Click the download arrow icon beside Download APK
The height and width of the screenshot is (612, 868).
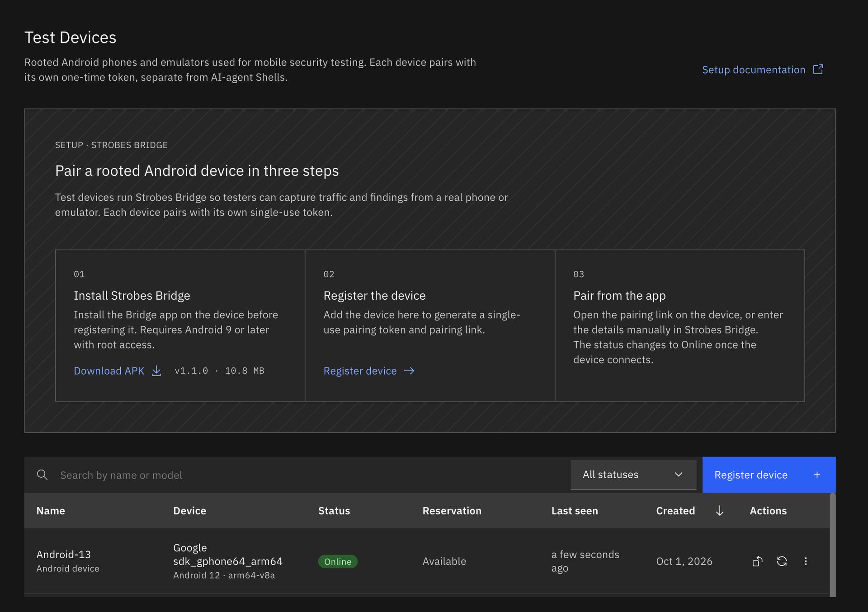click(x=156, y=371)
